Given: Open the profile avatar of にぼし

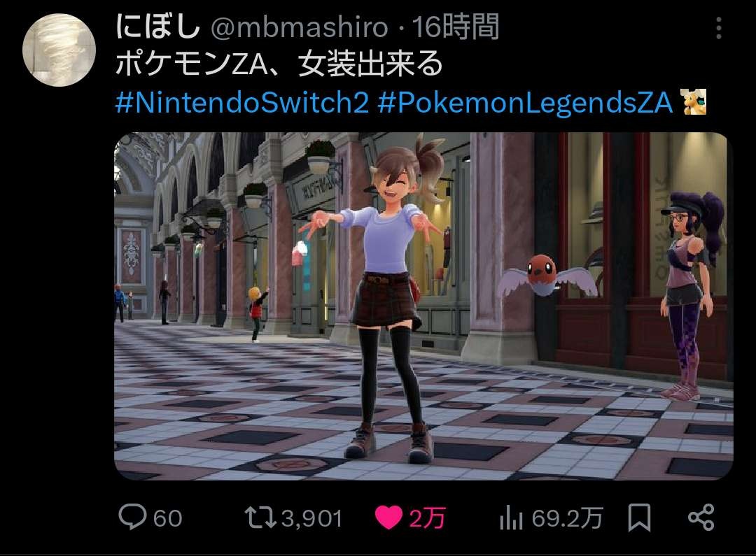Looking at the screenshot, I should (59, 50).
